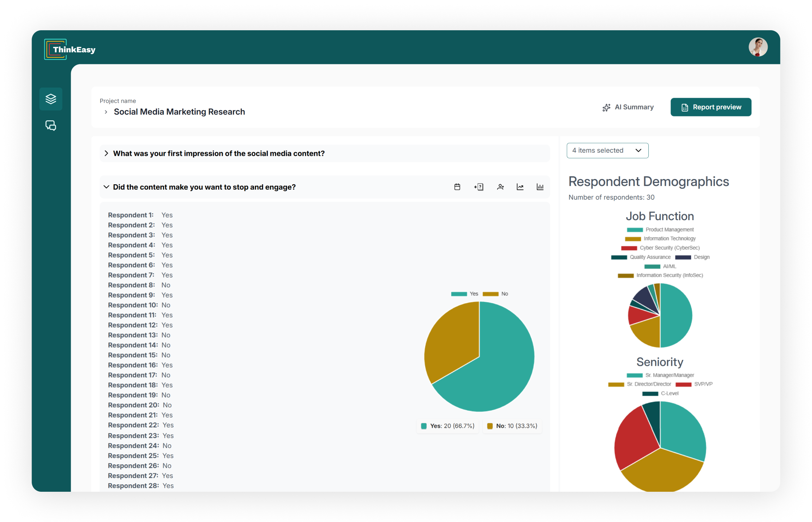The image size is (812, 522).
Task: Click the calendar icon in question toolbar
Action: pyautogui.click(x=457, y=187)
